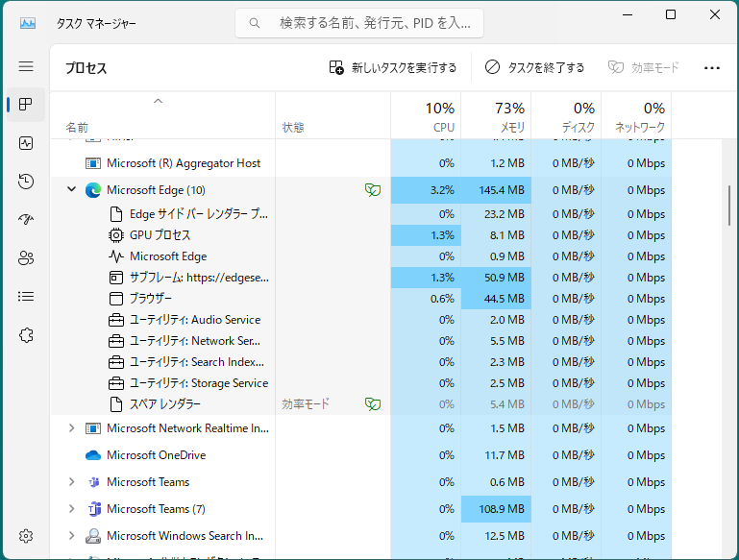Click the Microsoft Network Realtime Inspection icon
Screen dimensions: 739x560
tap(93, 428)
